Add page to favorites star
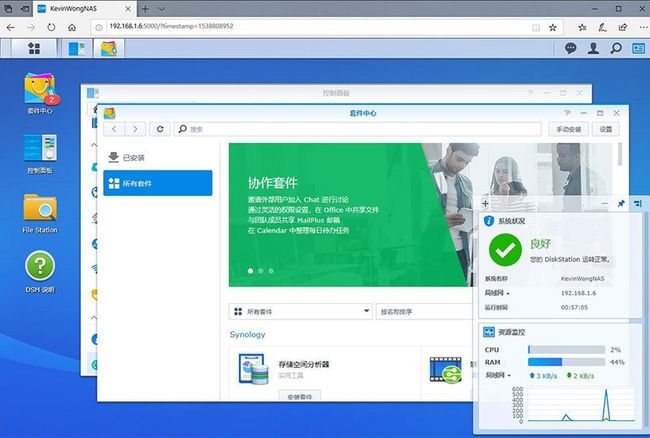This screenshot has height=438, width=650. 553,27
